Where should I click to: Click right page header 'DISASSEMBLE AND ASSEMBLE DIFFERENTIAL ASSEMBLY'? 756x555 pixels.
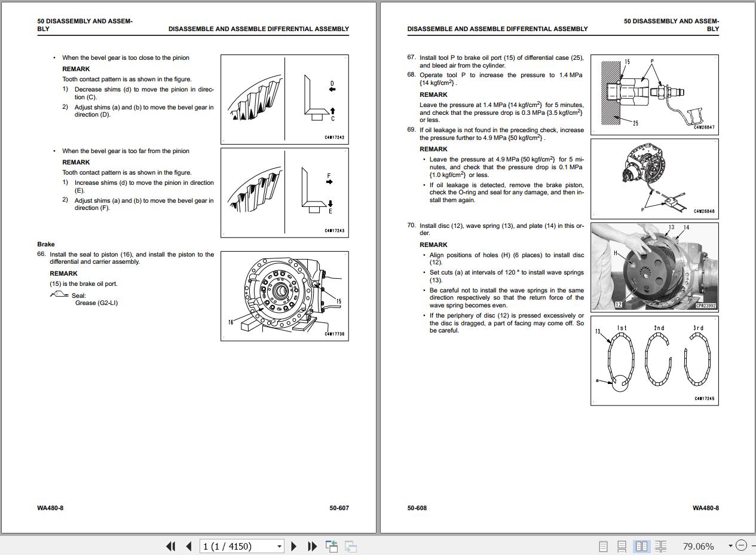[497, 29]
